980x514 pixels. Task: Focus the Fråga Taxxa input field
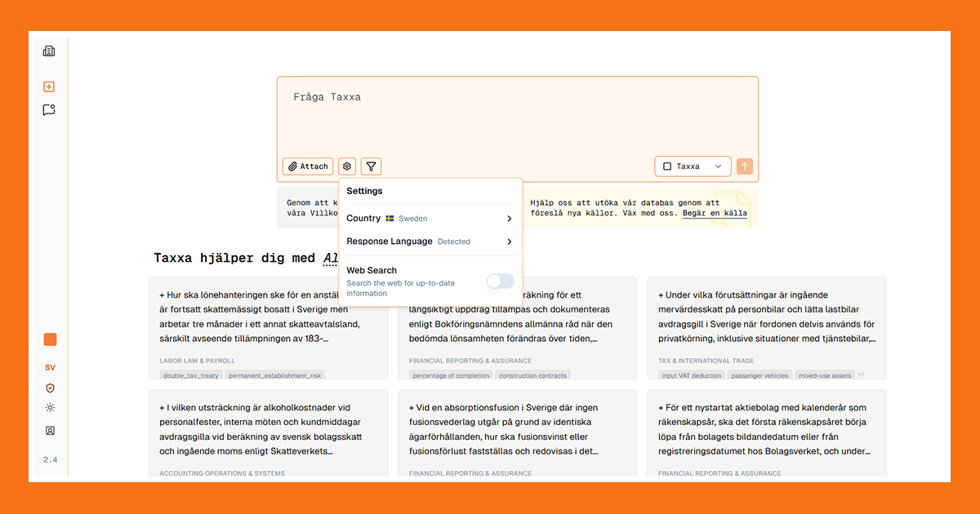click(x=518, y=114)
